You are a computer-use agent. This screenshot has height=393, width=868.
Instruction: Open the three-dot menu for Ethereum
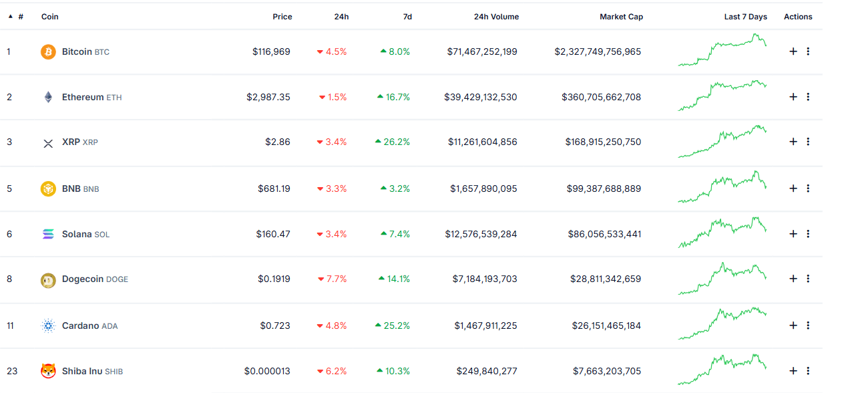point(808,97)
